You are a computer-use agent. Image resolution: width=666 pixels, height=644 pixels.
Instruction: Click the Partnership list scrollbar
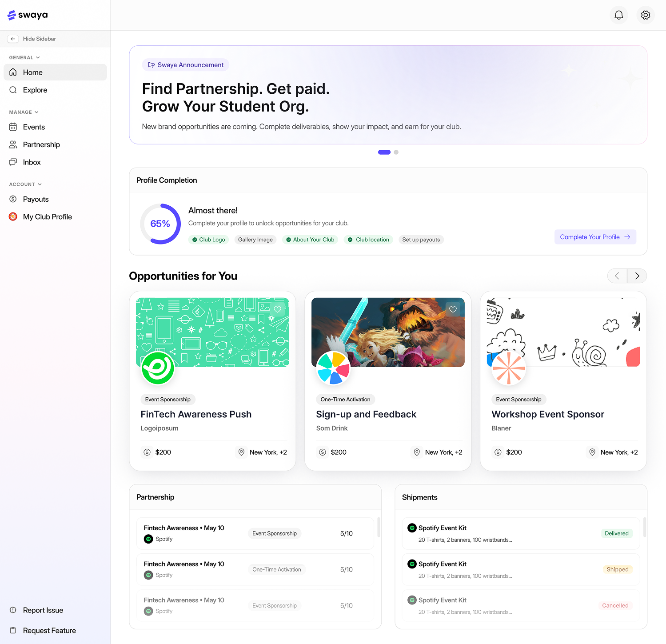click(379, 527)
